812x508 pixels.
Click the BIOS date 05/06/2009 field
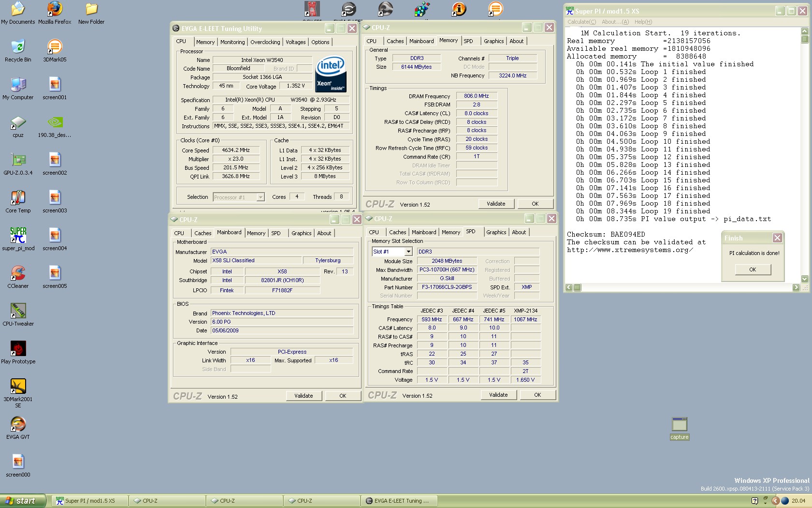(282, 330)
